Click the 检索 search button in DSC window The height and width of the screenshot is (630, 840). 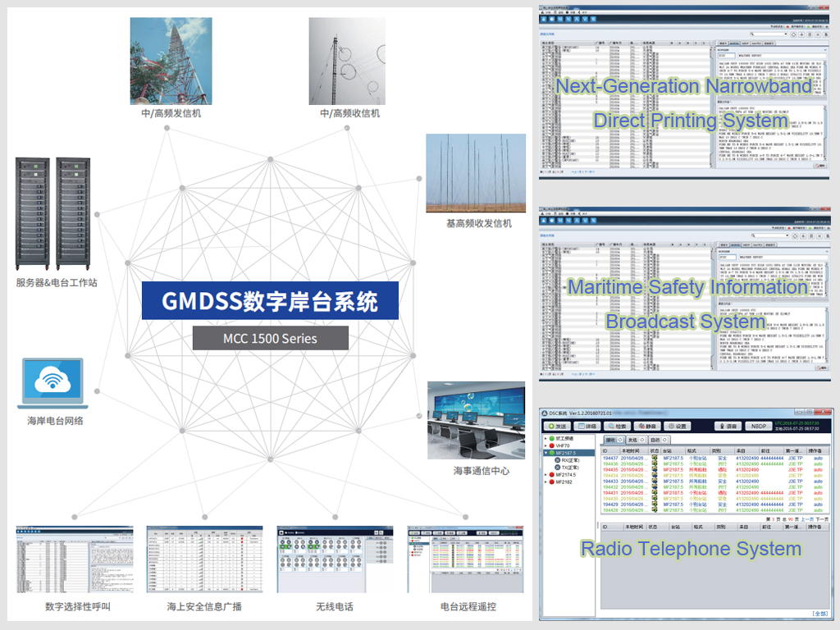tap(618, 427)
